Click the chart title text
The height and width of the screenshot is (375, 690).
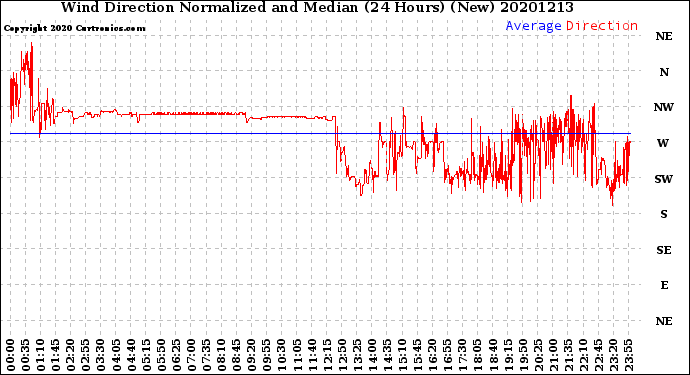click(317, 7)
